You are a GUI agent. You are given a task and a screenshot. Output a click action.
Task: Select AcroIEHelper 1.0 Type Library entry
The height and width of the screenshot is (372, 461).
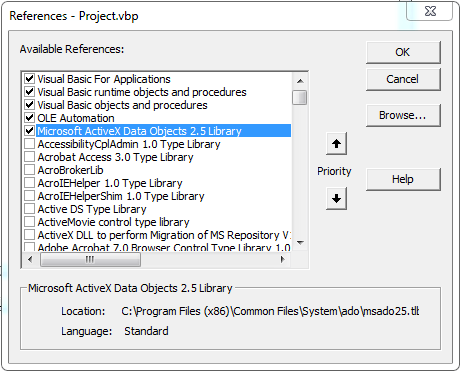click(110, 183)
